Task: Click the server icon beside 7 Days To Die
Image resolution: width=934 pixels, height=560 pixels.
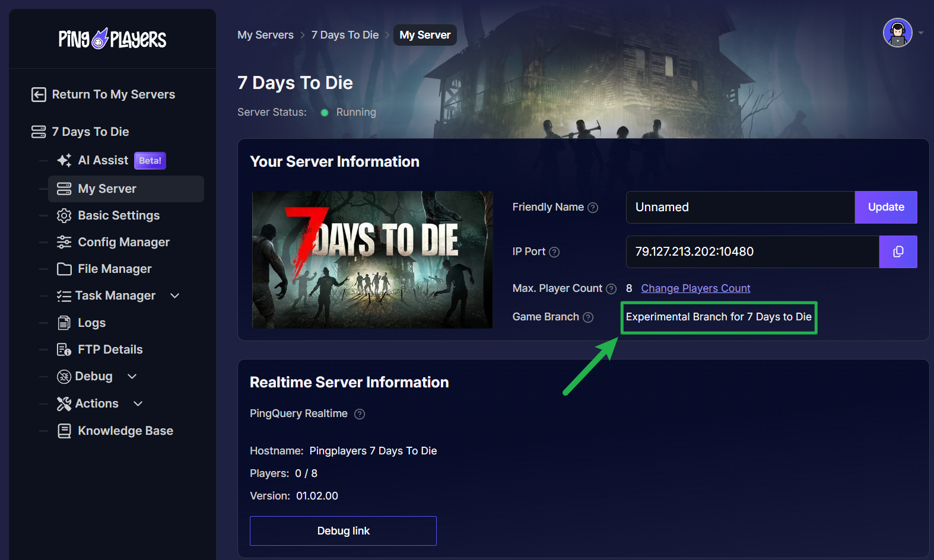Action: point(39,132)
